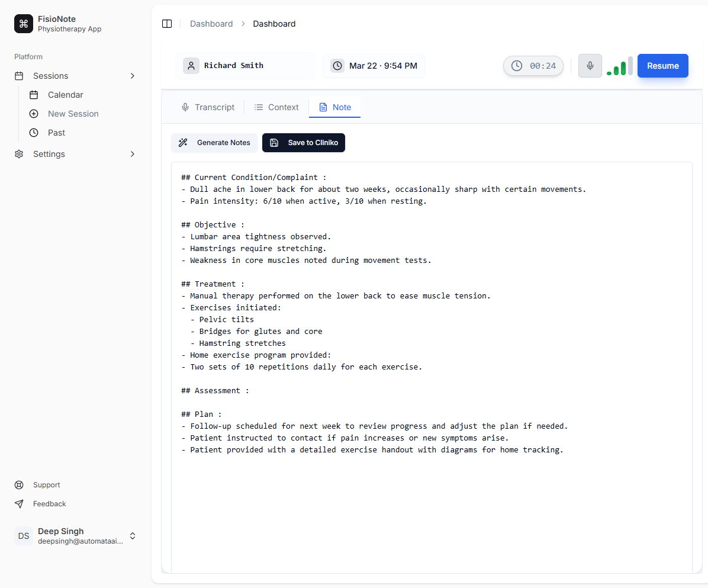Expand the Sessions menu chevron

(132, 76)
